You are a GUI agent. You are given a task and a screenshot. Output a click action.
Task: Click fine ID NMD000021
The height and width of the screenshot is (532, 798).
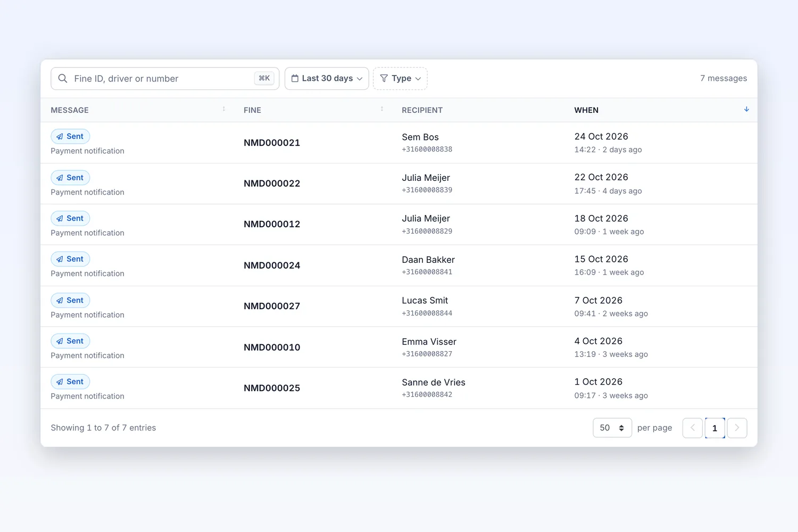[272, 143]
